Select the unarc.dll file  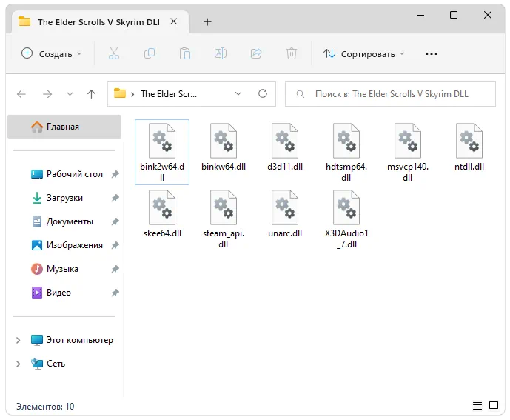(285, 214)
